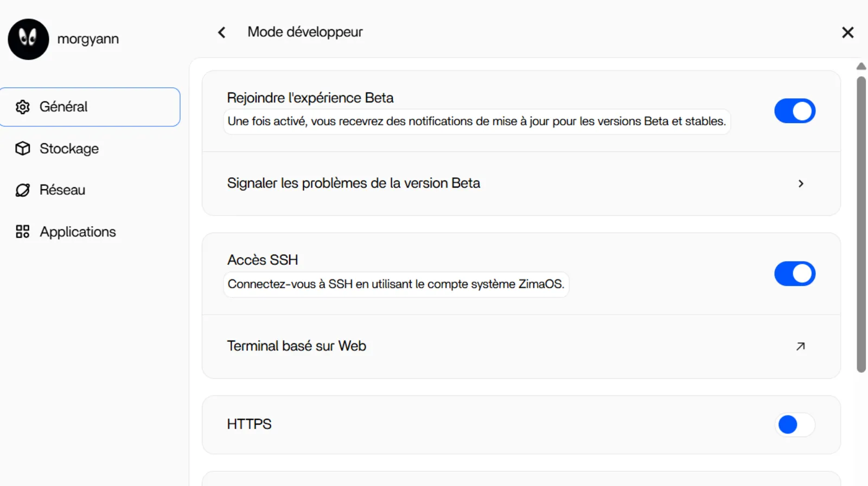Click the scrollbar up arrow

[x=861, y=66]
